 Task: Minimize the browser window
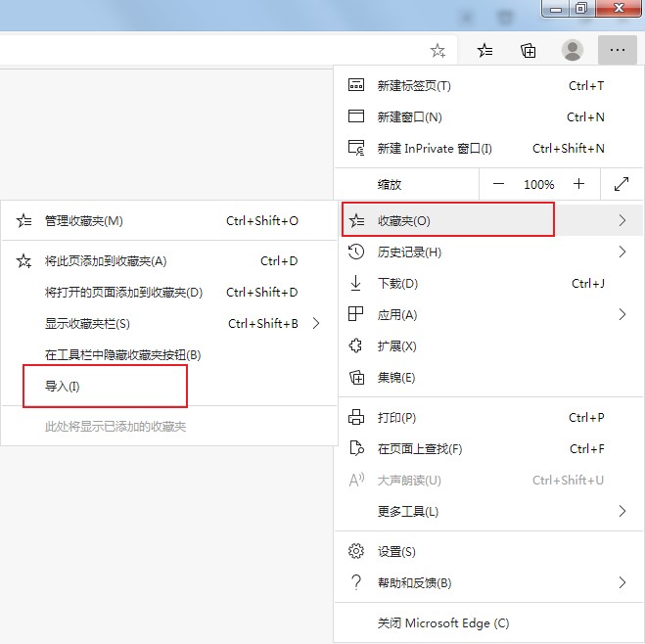(x=556, y=8)
